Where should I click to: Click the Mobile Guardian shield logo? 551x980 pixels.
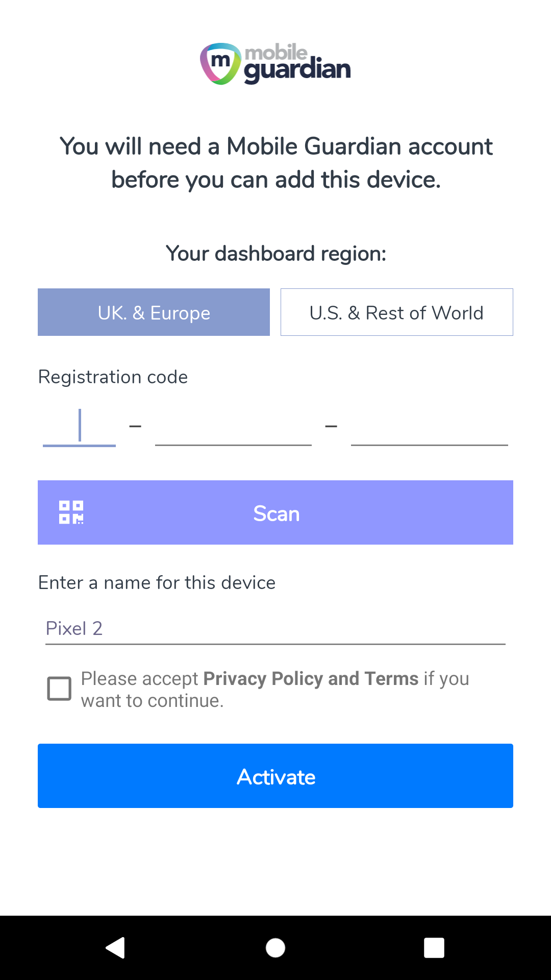[x=220, y=64]
